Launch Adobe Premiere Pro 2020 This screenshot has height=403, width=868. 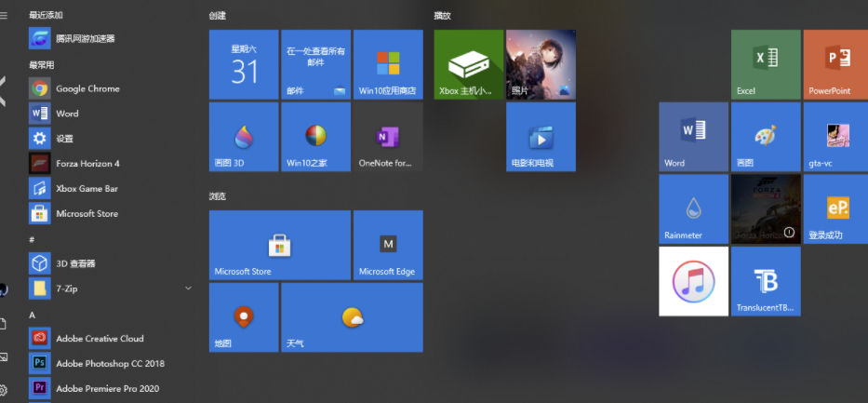tap(111, 388)
